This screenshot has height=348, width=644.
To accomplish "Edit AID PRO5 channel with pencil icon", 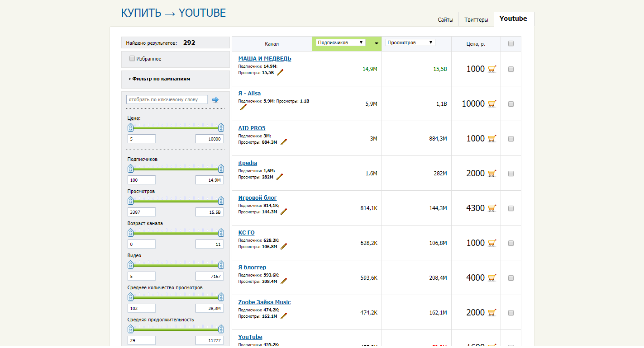I will point(284,142).
